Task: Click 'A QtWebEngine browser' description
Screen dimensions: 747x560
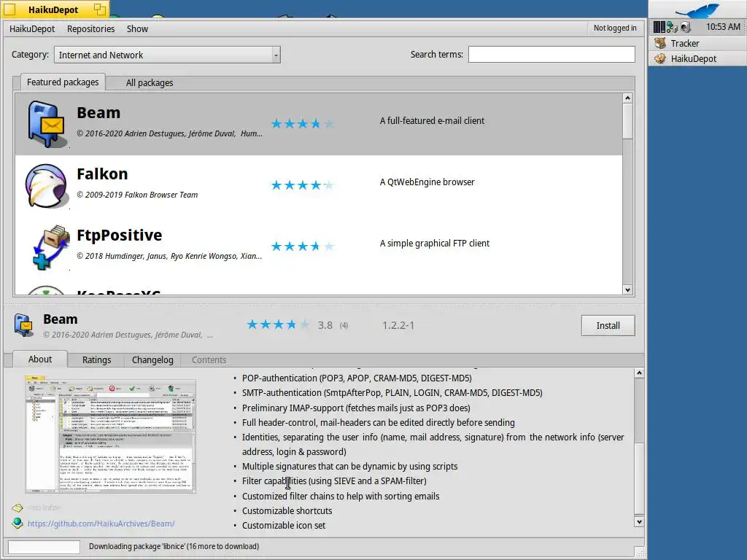Action: (427, 182)
